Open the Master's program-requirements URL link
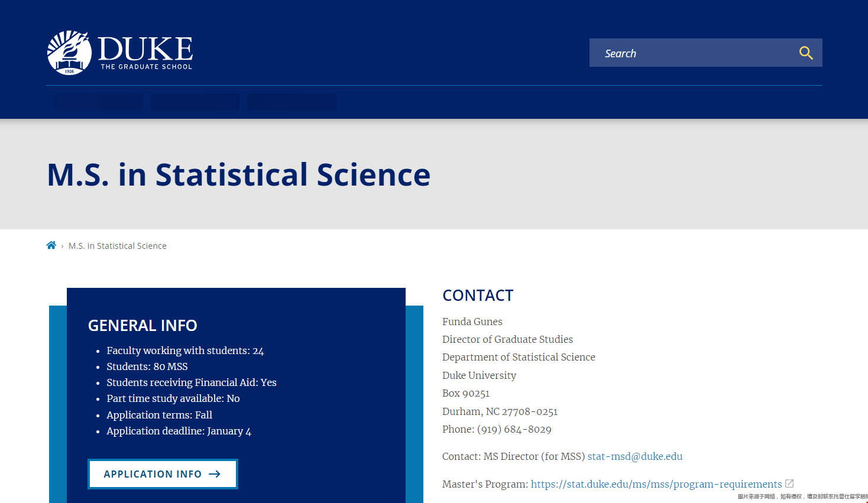Image resolution: width=868 pixels, height=503 pixels. pyautogui.click(x=656, y=484)
